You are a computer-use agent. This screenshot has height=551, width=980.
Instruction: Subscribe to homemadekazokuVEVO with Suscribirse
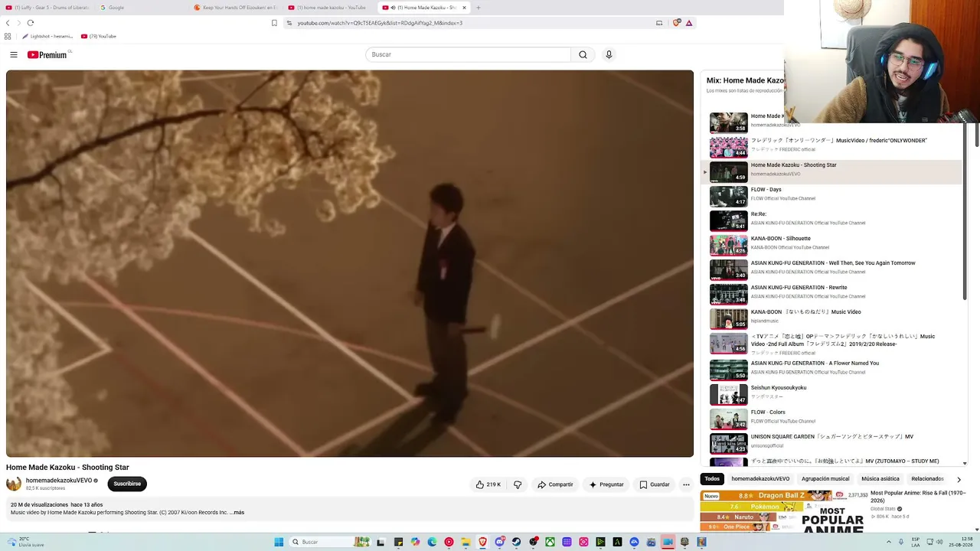point(127,484)
